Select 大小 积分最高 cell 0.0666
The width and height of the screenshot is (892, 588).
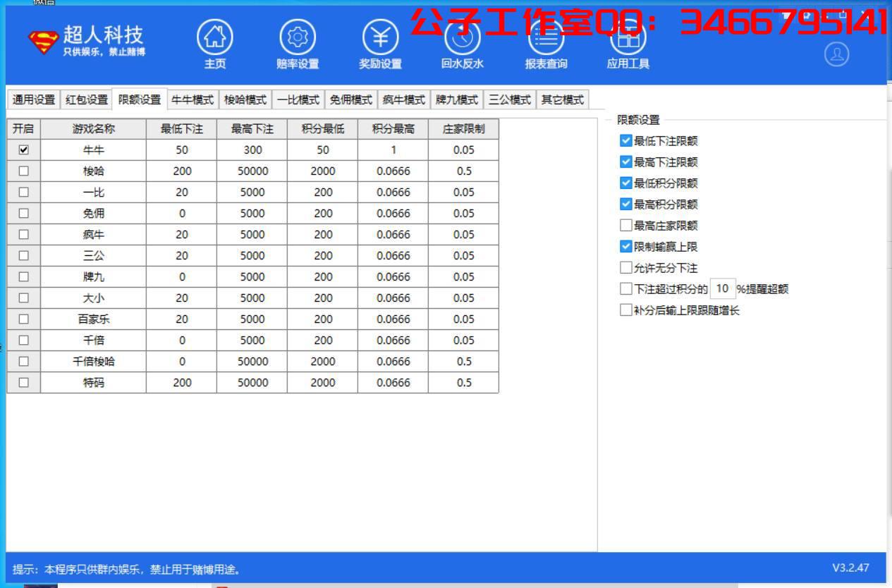393,298
